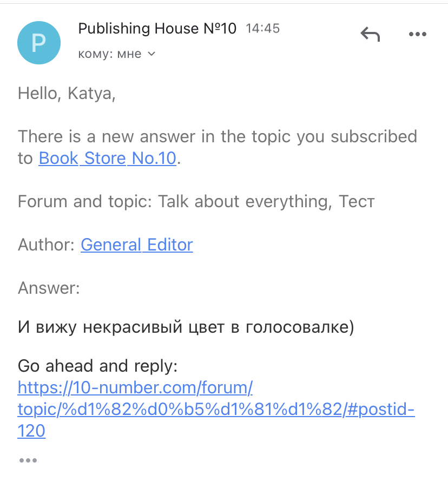The width and height of the screenshot is (448, 488).
Task: Show trimmed content via bottom ellipsis
Action: coord(28,460)
